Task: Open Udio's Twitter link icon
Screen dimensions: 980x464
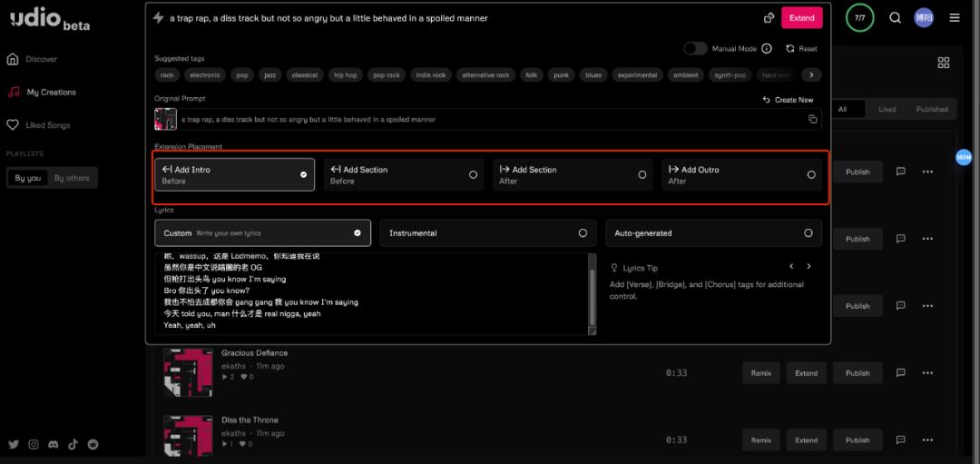Action: pyautogui.click(x=14, y=445)
